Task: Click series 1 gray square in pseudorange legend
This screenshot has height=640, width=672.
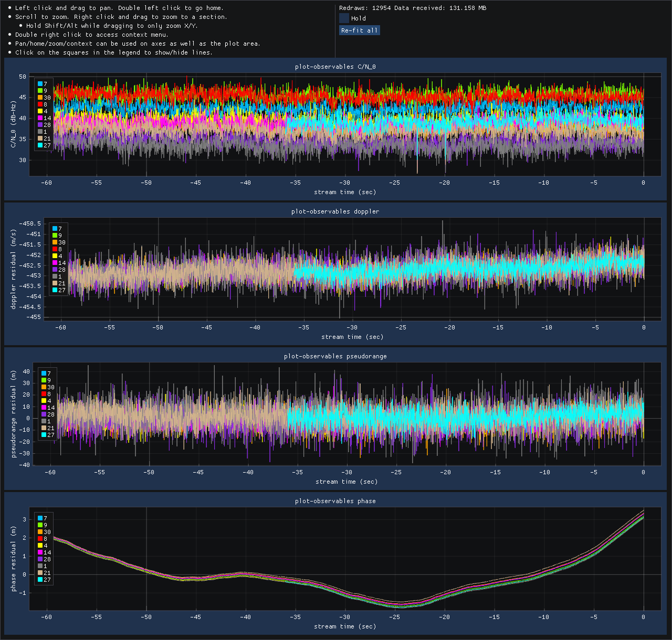Action: (44, 421)
